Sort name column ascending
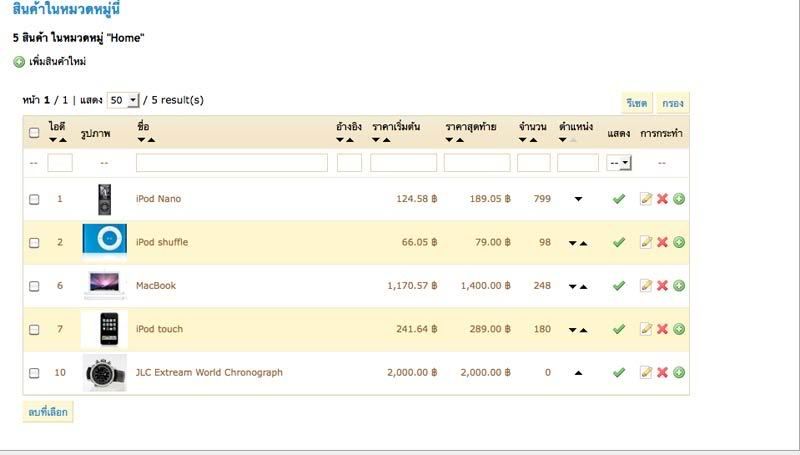 (152, 140)
